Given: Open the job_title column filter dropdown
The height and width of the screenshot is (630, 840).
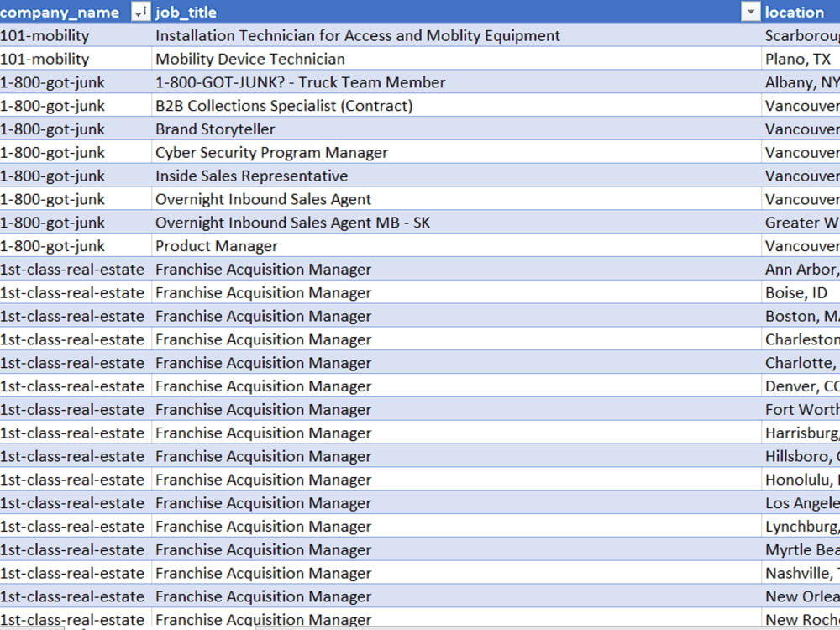Looking at the screenshot, I should (x=750, y=12).
